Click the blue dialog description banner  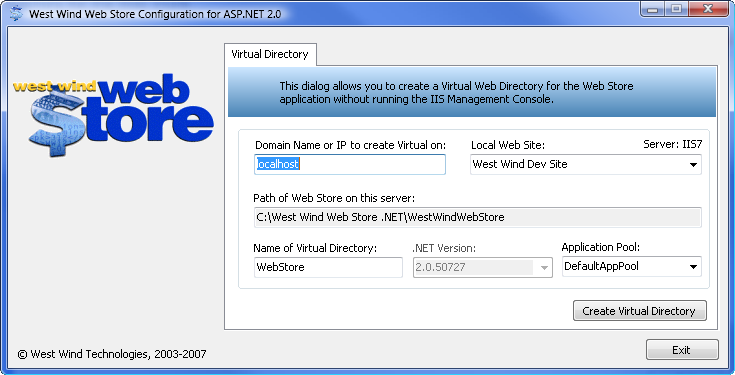click(x=472, y=92)
